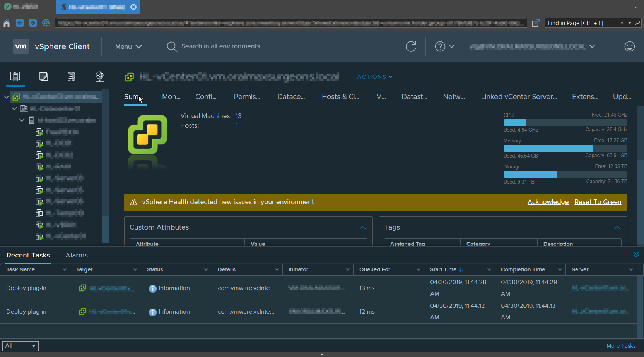Collapse the Custom Attributes panel
644x357 pixels.
(x=362, y=228)
